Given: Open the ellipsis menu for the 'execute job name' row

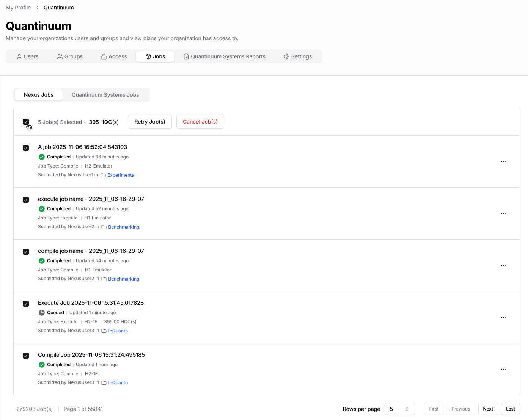Looking at the screenshot, I should (503, 213).
